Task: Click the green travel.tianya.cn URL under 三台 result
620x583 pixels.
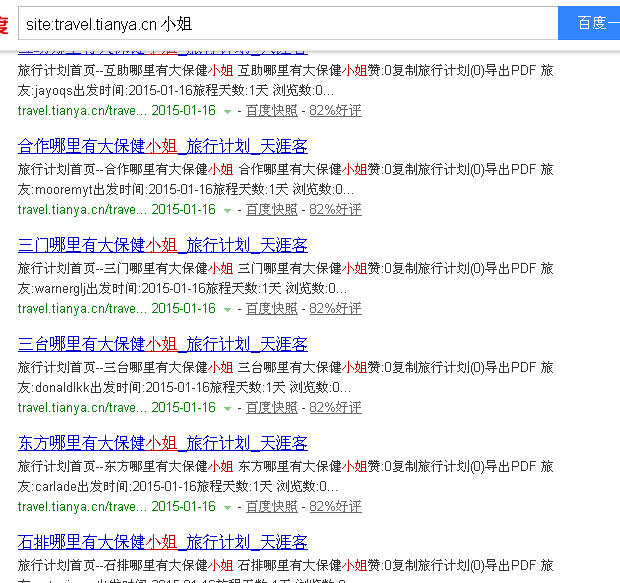Action: coord(82,407)
